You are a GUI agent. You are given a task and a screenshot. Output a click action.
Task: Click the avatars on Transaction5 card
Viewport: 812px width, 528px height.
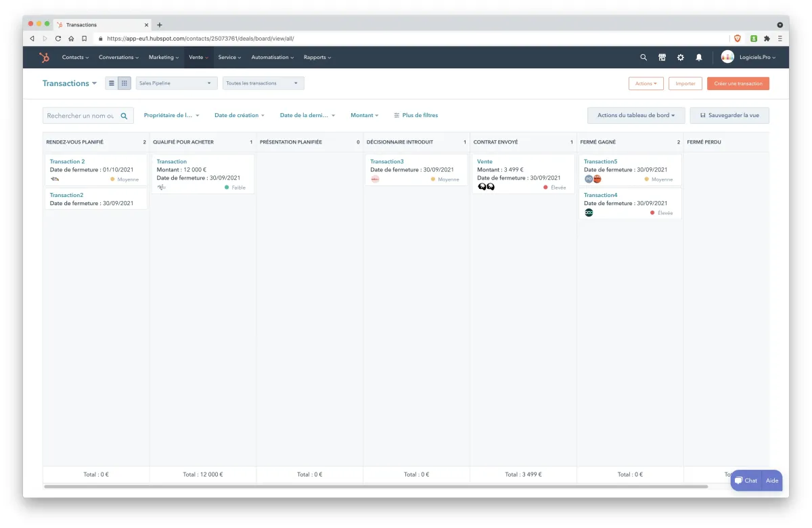click(x=593, y=179)
